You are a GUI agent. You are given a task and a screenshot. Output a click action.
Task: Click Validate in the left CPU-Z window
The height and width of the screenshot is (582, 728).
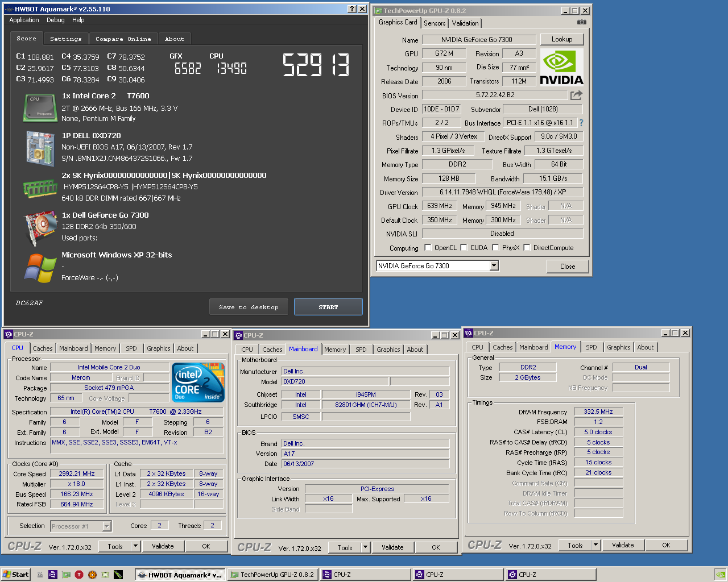click(163, 546)
